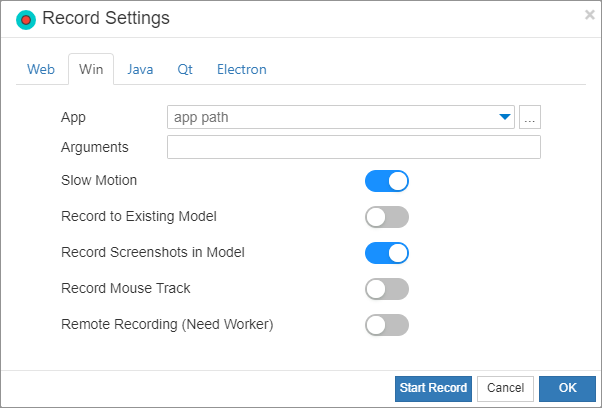Click into the Arguments text field
Image resolution: width=602 pixels, height=408 pixels.
[353, 148]
